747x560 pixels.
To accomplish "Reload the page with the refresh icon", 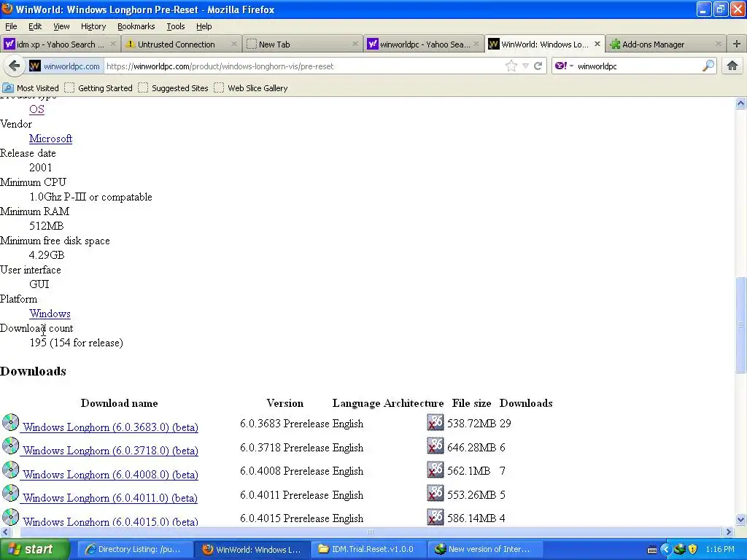I will 538,66.
